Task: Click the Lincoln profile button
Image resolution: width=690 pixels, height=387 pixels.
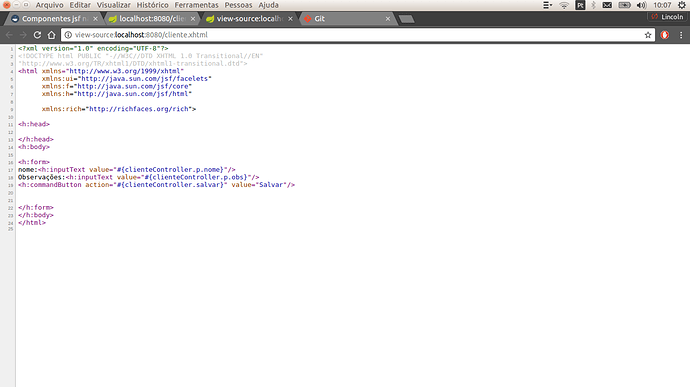Action: (667, 17)
